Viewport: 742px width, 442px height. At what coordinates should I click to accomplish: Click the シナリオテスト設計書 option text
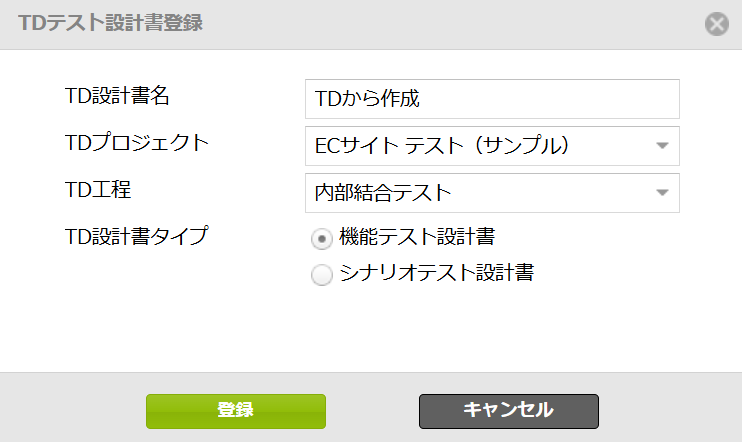pyautogui.click(x=436, y=273)
